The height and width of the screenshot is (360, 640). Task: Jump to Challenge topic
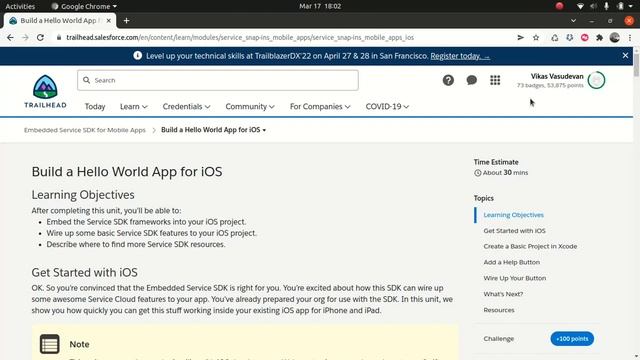(x=498, y=338)
